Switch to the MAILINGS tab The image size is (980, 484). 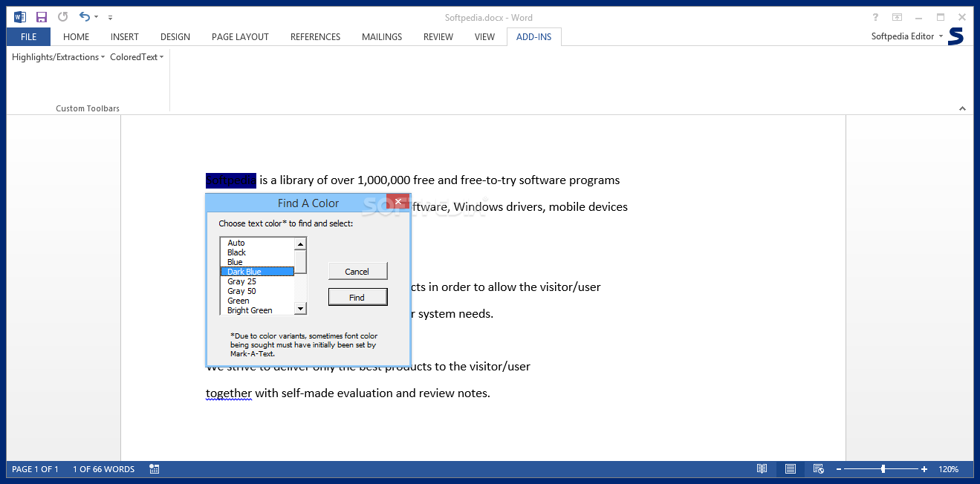point(382,36)
